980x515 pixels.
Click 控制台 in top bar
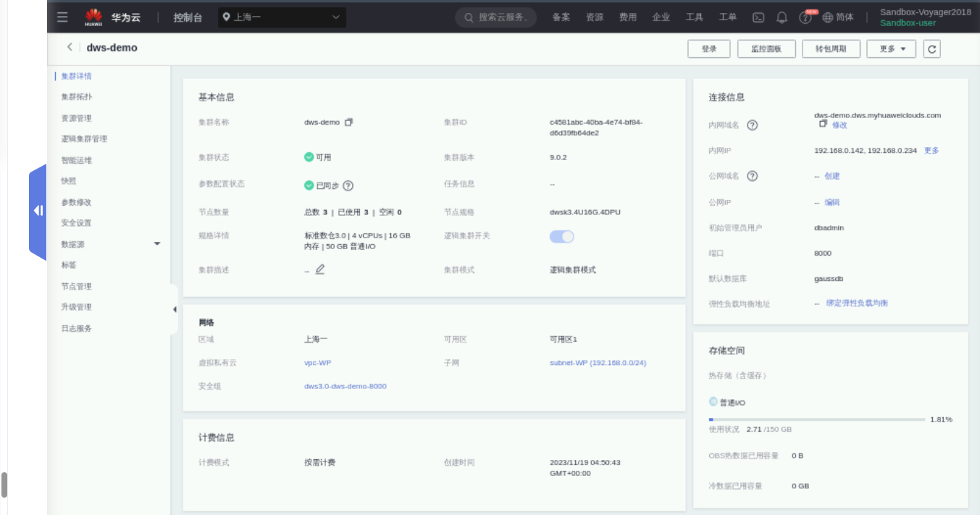click(x=188, y=17)
